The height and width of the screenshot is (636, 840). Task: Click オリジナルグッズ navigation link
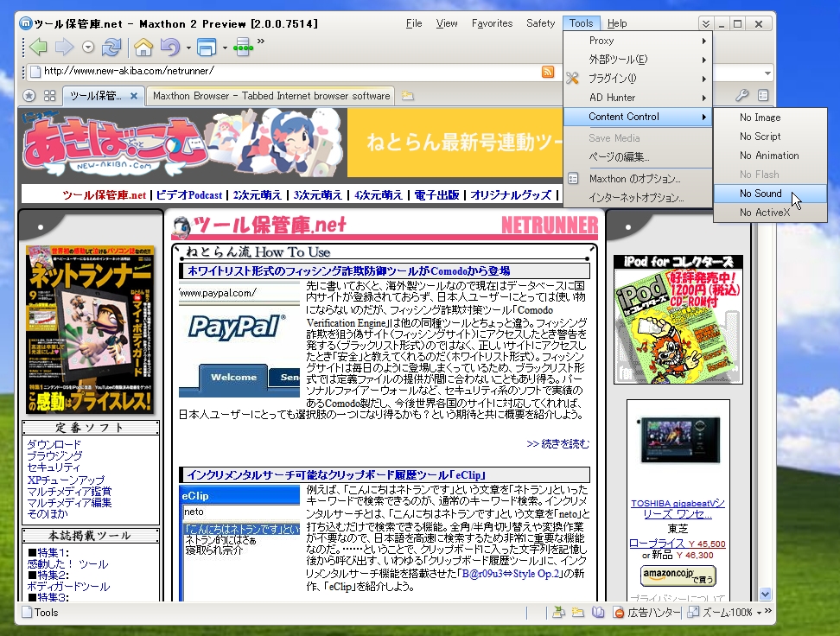[511, 195]
